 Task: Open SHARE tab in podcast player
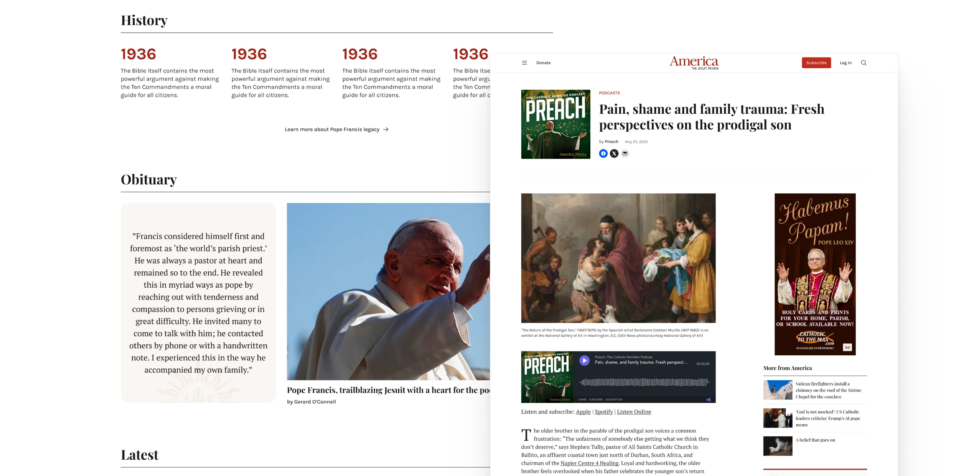pyautogui.click(x=582, y=400)
